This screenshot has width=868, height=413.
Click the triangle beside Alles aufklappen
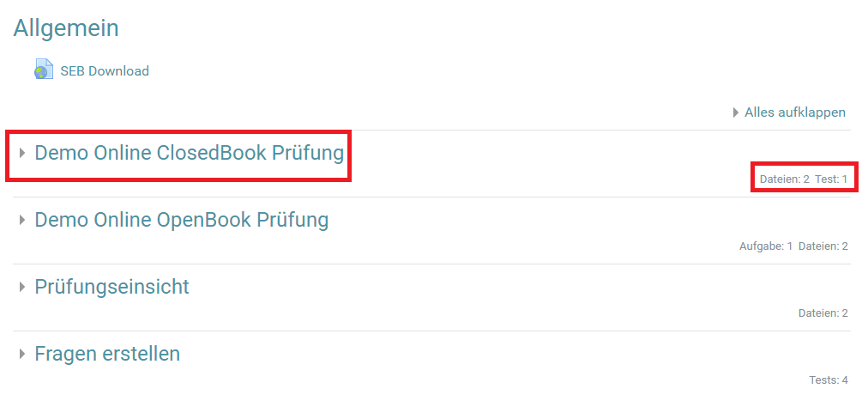coord(736,113)
